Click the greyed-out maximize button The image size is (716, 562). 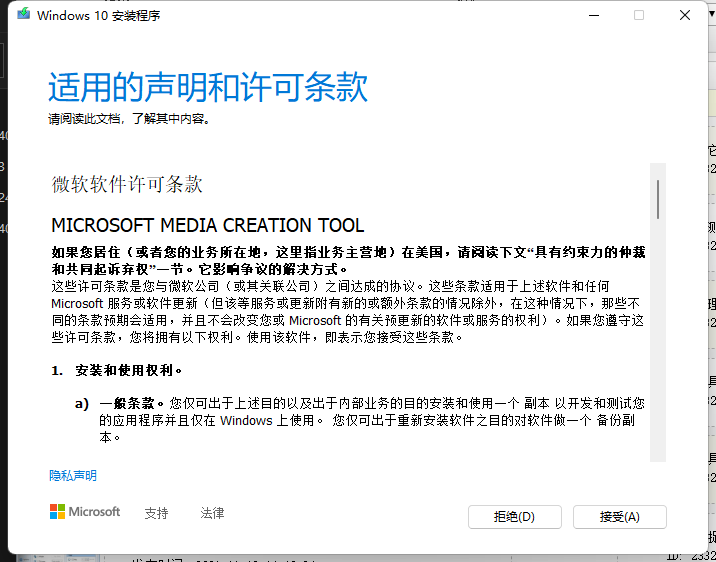pyautogui.click(x=639, y=15)
